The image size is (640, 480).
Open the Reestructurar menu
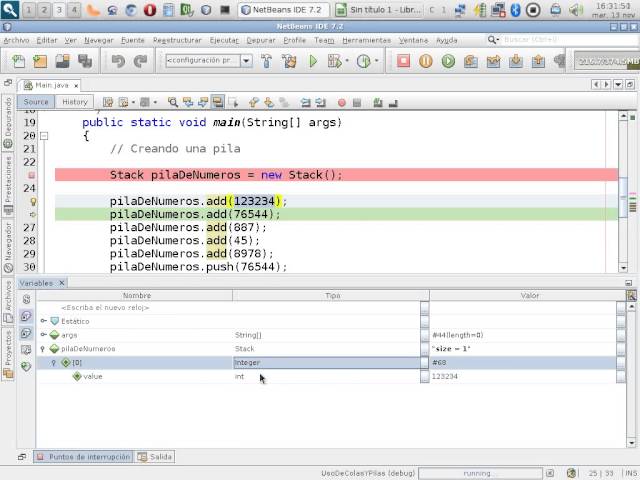[x=177, y=40]
